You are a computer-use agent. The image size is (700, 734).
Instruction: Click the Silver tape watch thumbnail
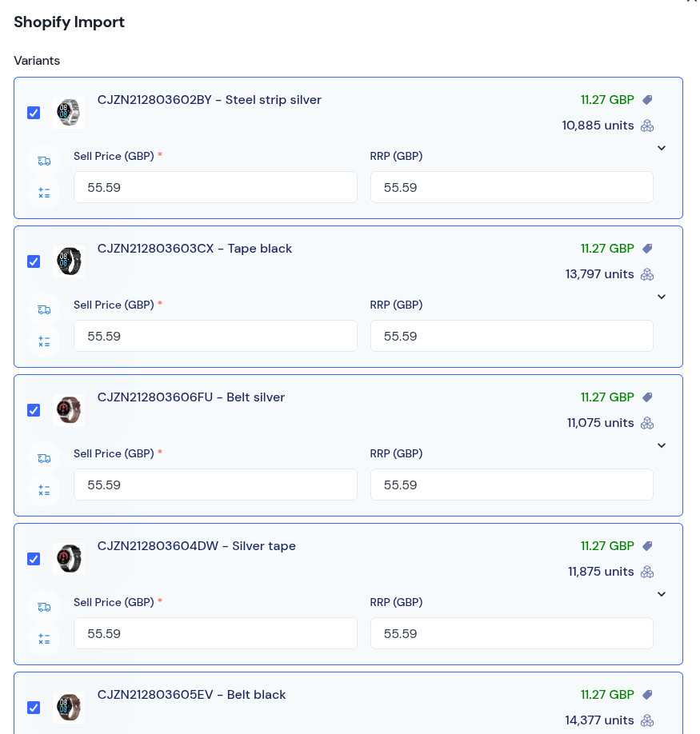(x=69, y=558)
